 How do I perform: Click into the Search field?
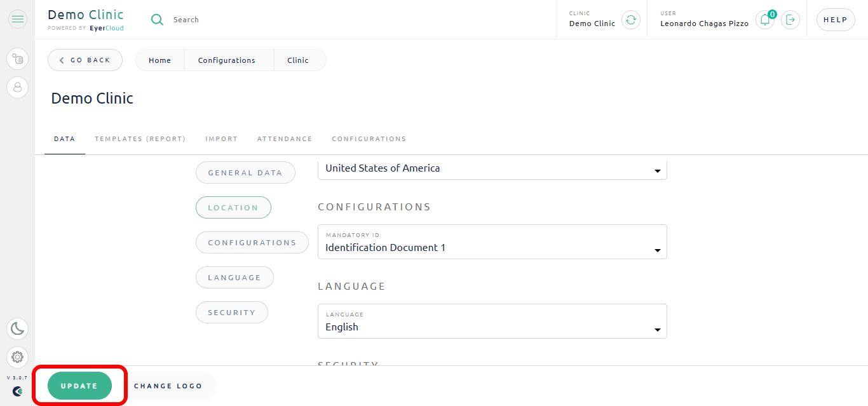tap(254, 20)
